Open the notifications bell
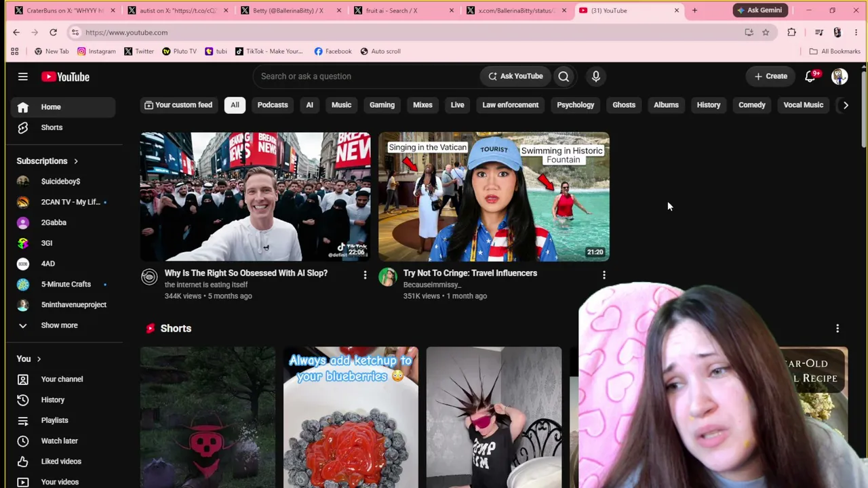This screenshot has height=488, width=868. click(x=810, y=77)
